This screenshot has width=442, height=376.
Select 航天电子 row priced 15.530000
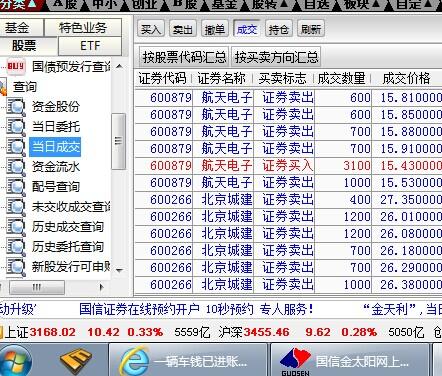[289, 182]
